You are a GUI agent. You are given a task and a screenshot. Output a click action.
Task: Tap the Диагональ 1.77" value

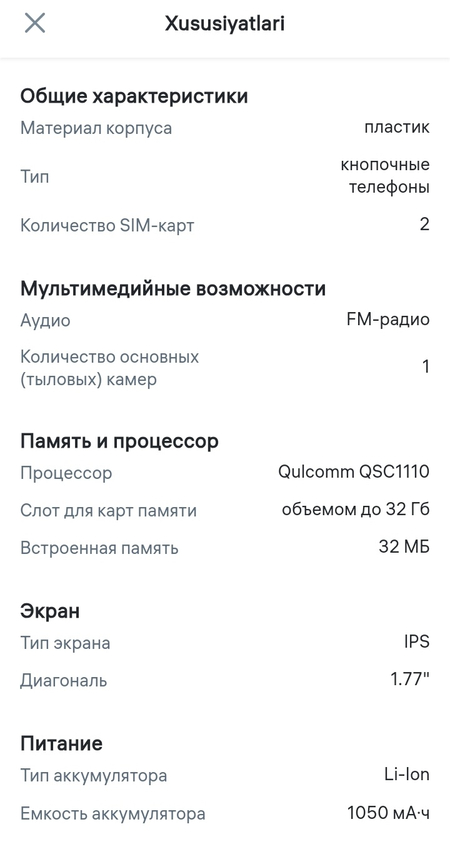pos(409,679)
